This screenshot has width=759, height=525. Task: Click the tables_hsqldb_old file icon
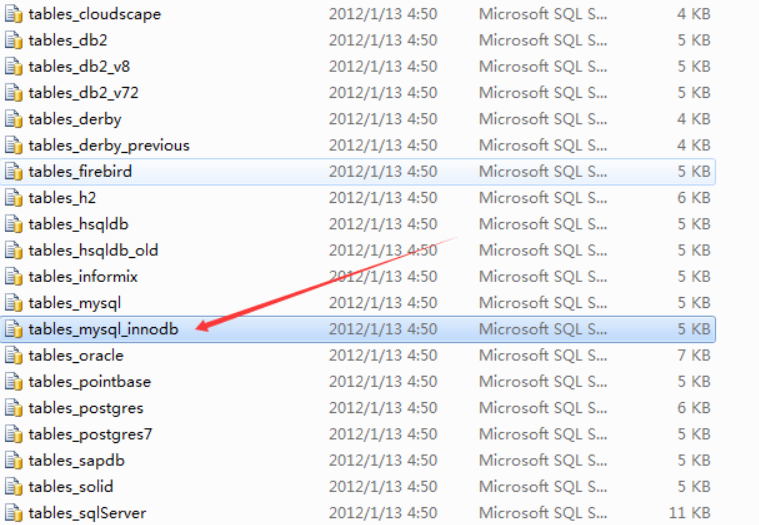14,250
